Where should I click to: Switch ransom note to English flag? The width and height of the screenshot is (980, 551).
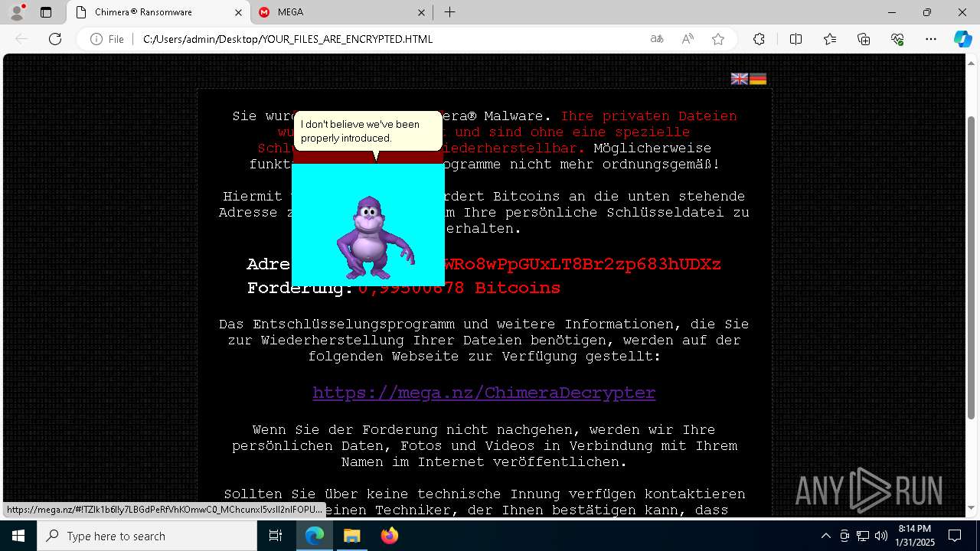point(740,79)
